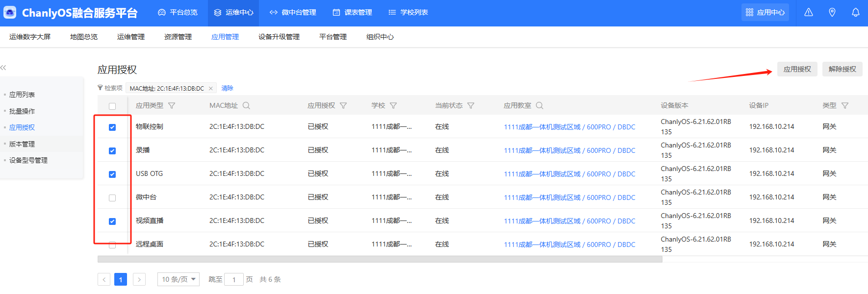This screenshot has width=868, height=294.
Task: Open the filter dropdown beside 学校 column
Action: 393,105
